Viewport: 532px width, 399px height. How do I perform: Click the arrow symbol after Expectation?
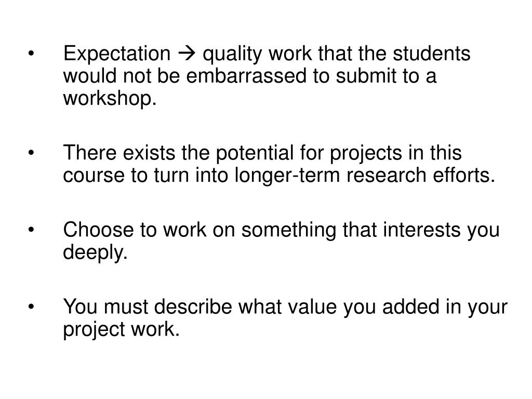click(187, 54)
